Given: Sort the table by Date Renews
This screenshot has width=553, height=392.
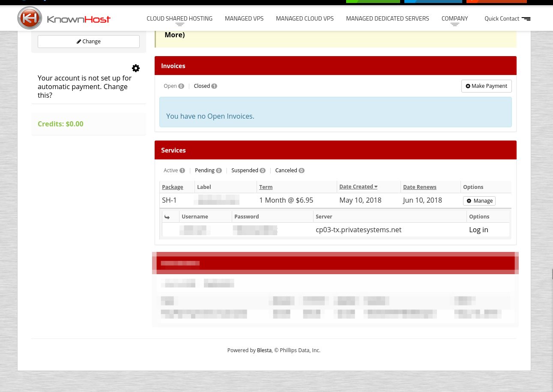Looking at the screenshot, I should pyautogui.click(x=419, y=187).
